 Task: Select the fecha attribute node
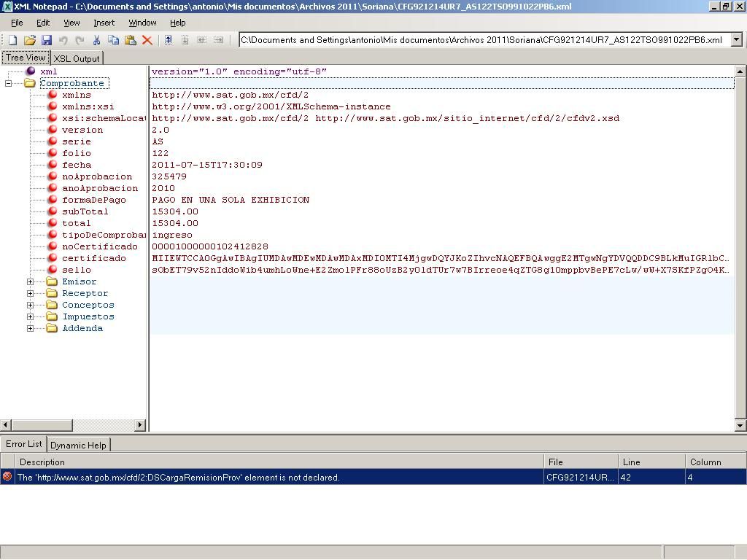(77, 165)
